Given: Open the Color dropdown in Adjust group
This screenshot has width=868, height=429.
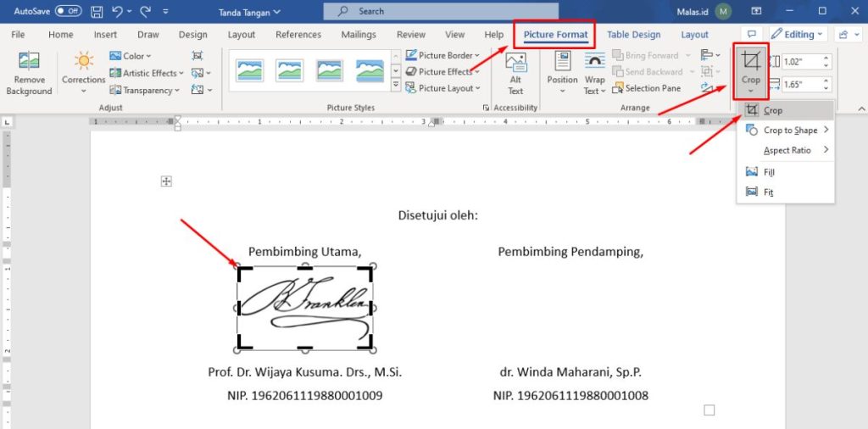Looking at the screenshot, I should pyautogui.click(x=131, y=56).
